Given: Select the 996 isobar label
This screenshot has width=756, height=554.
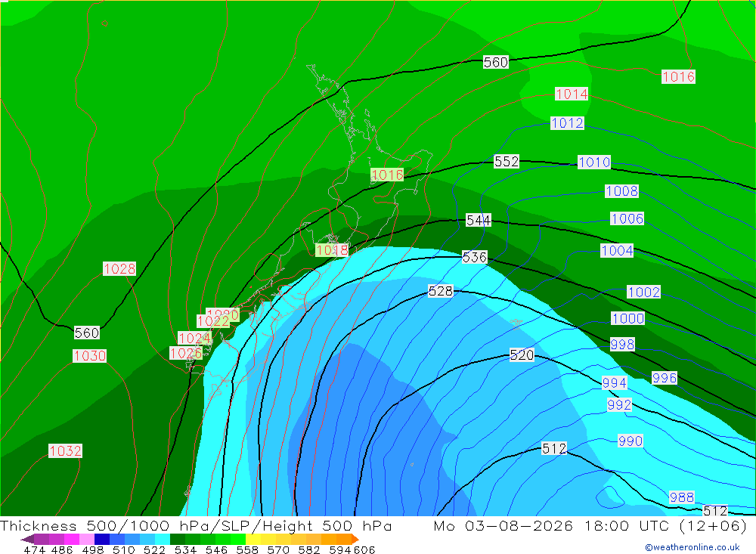Looking at the screenshot, I should coord(665,378).
